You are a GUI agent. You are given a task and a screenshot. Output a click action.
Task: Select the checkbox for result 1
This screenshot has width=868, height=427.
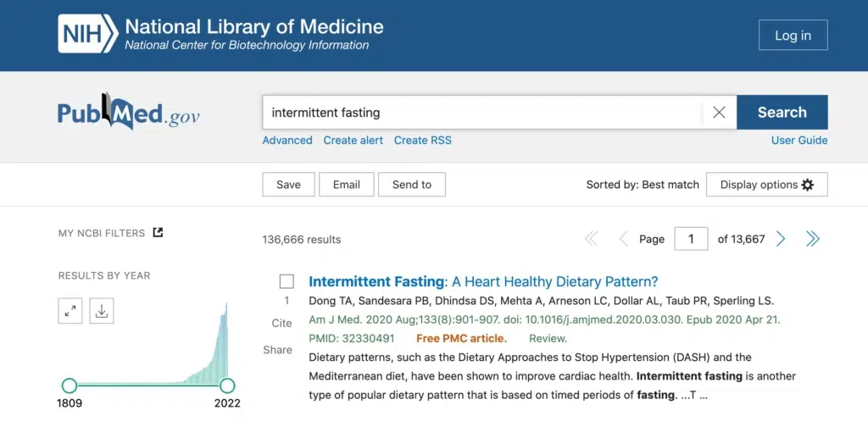(x=287, y=281)
